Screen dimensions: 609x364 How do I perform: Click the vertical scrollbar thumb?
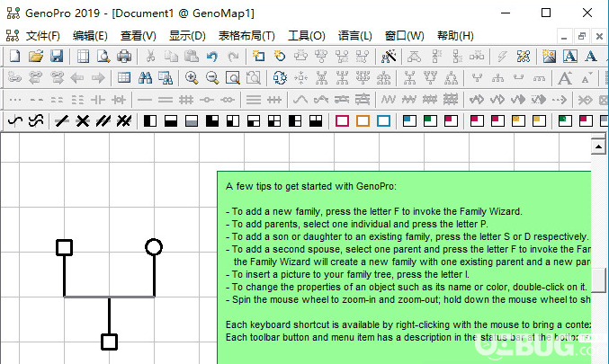point(598,280)
